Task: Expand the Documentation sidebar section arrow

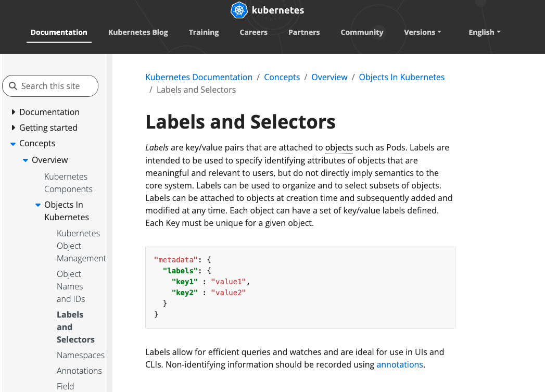Action: click(13, 112)
